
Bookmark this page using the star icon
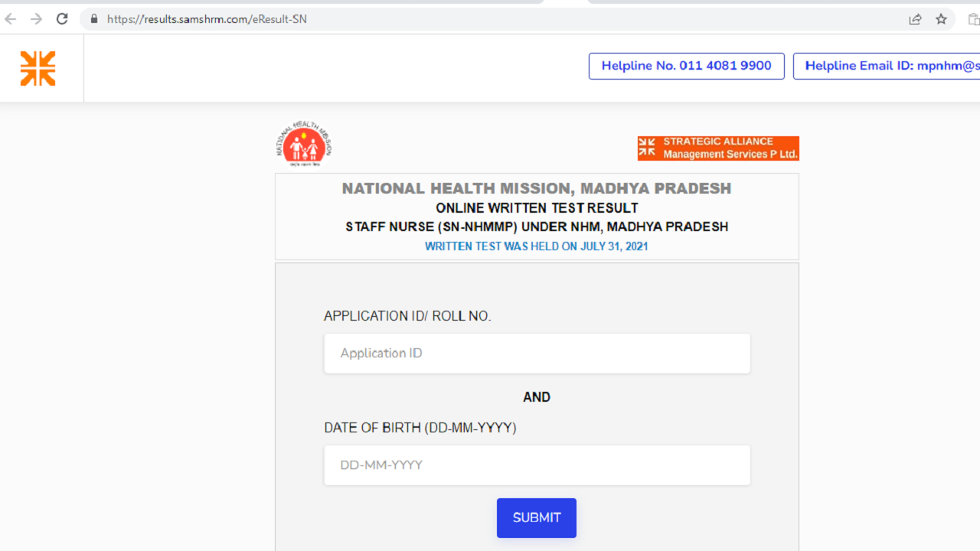(x=940, y=19)
